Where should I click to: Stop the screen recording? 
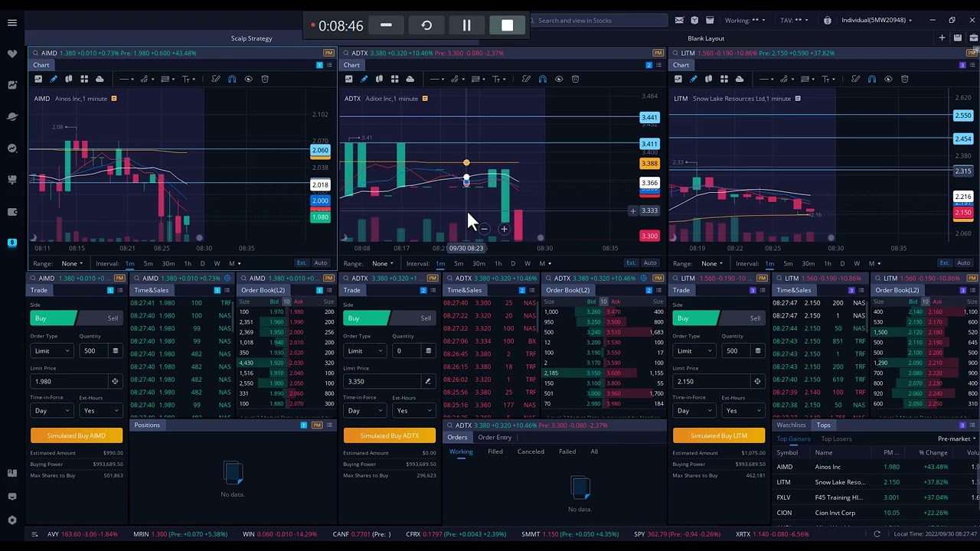(x=507, y=25)
